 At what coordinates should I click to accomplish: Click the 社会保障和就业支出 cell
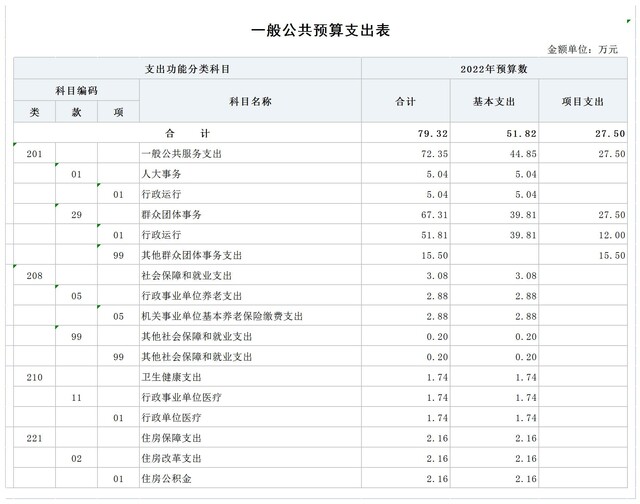click(x=187, y=275)
